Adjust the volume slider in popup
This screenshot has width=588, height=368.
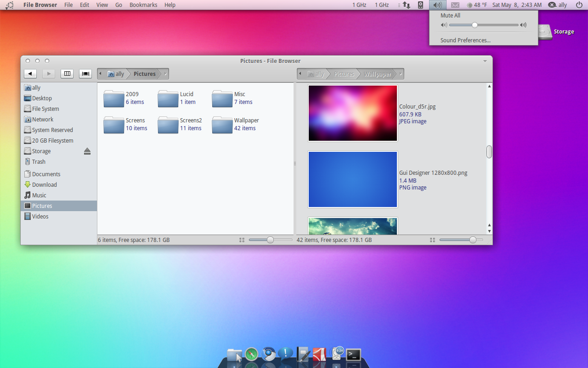pos(484,25)
